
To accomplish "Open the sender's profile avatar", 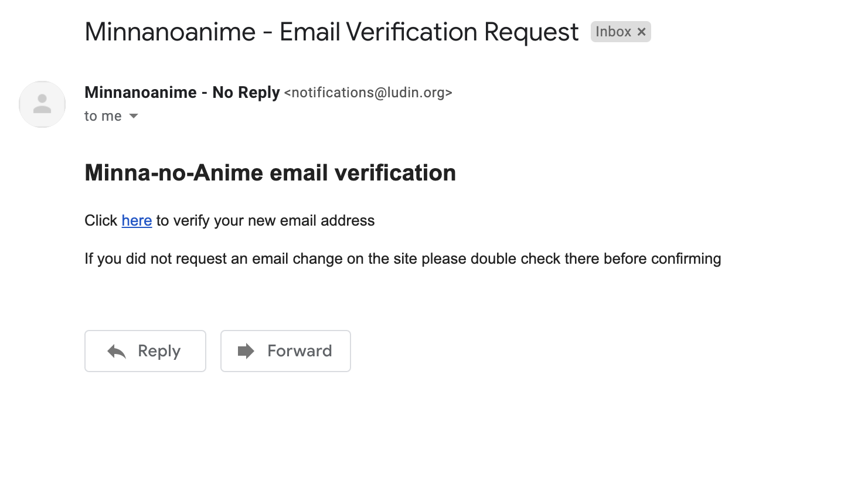I will click(x=42, y=104).
